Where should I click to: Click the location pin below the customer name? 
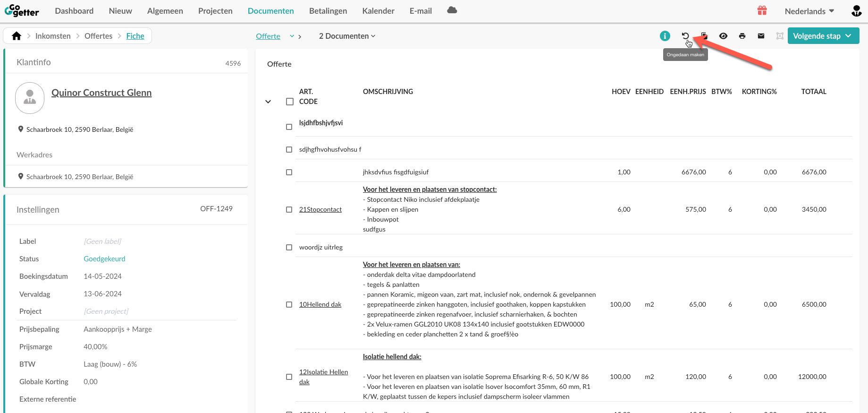point(21,129)
